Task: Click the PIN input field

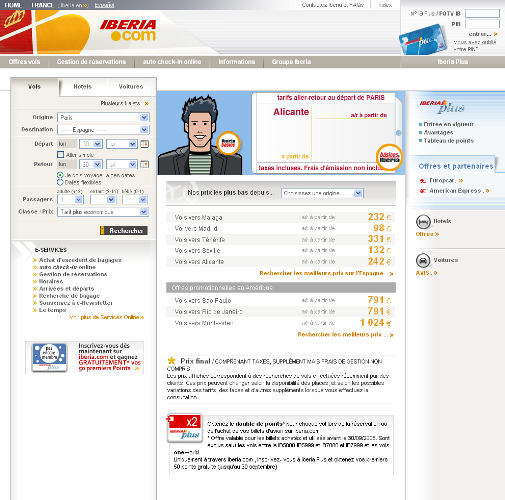Action: 482,24
